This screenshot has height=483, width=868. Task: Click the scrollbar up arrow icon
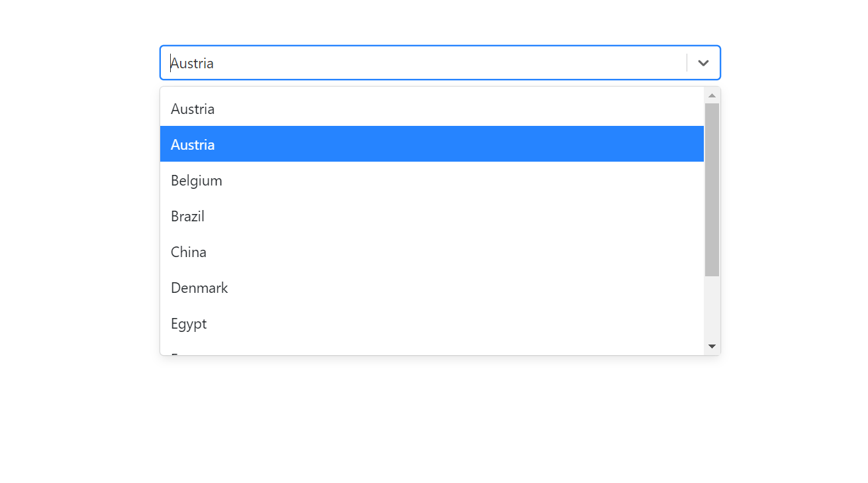tap(712, 95)
